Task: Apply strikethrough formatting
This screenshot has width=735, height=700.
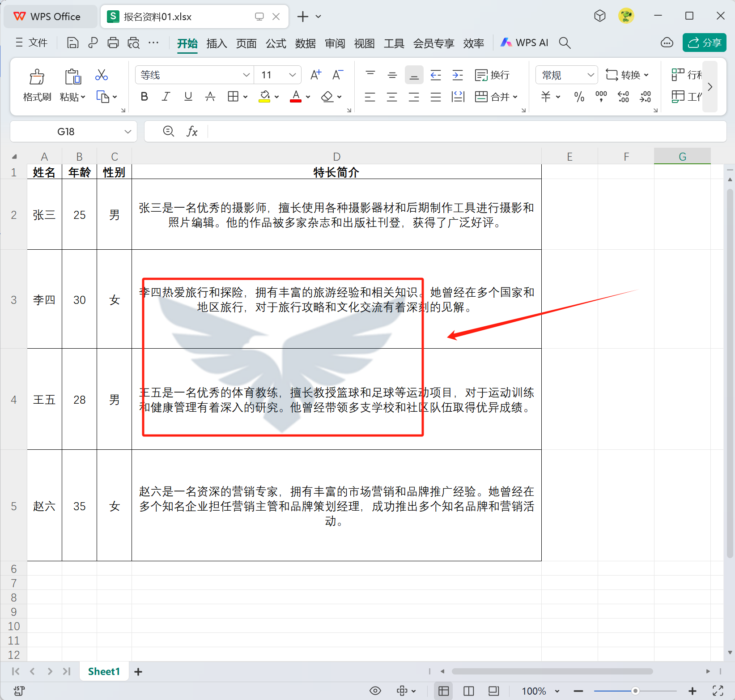Action: (x=210, y=96)
